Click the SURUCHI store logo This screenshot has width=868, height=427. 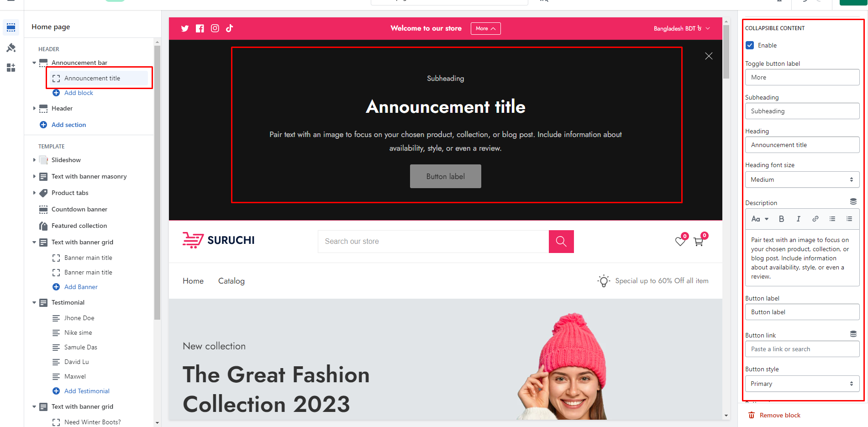[219, 240]
